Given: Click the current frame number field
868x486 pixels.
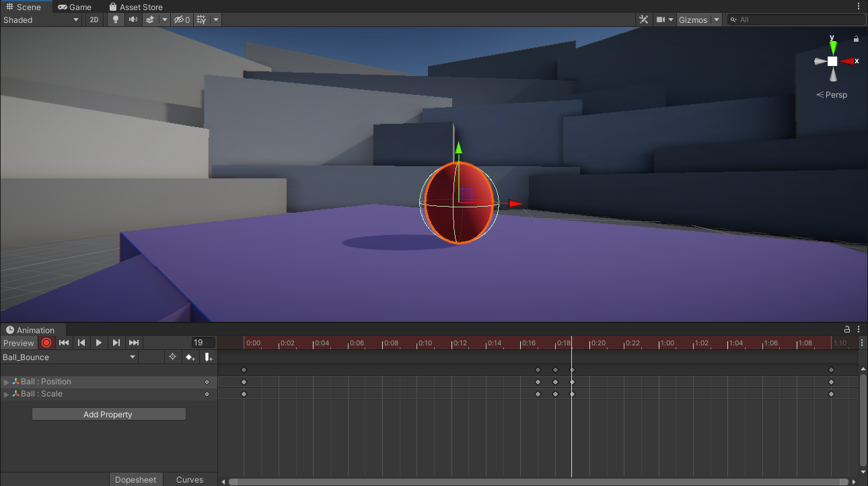Looking at the screenshot, I should 203,343.
